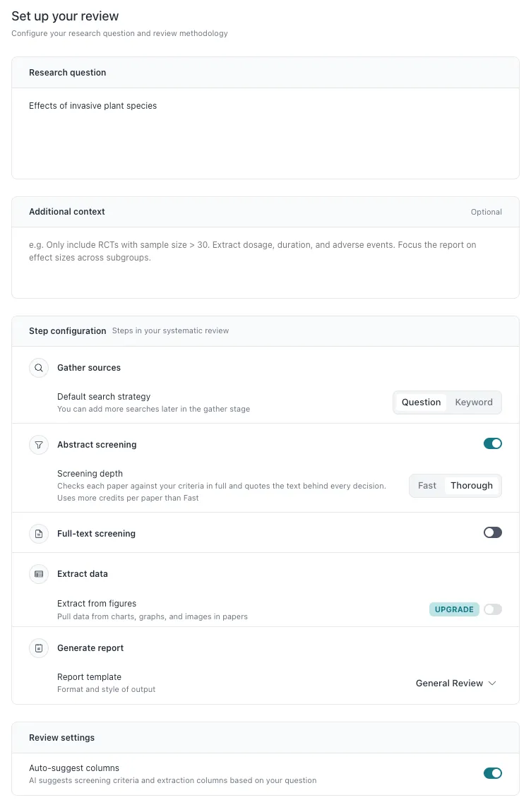Image resolution: width=531 pixels, height=812 pixels.
Task: Click the chevron beside General Review
Action: (x=492, y=683)
